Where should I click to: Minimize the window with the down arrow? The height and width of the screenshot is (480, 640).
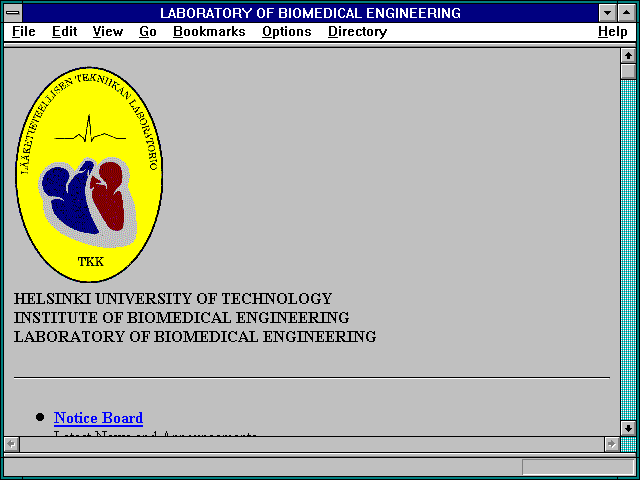click(607, 13)
